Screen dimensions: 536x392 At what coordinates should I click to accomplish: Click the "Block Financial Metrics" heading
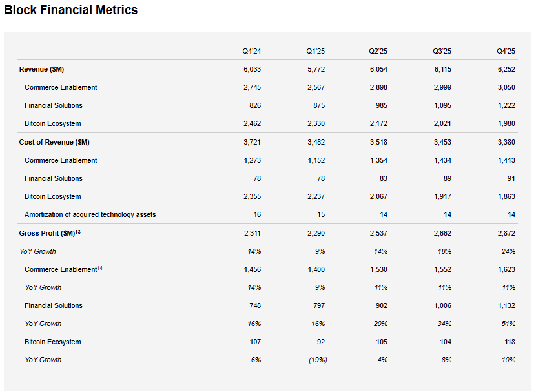71,10
